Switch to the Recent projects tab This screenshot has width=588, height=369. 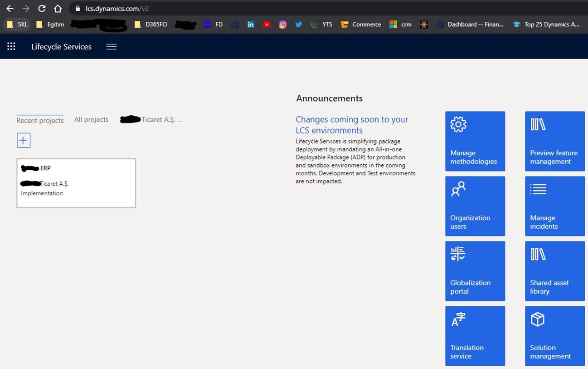[x=40, y=120]
